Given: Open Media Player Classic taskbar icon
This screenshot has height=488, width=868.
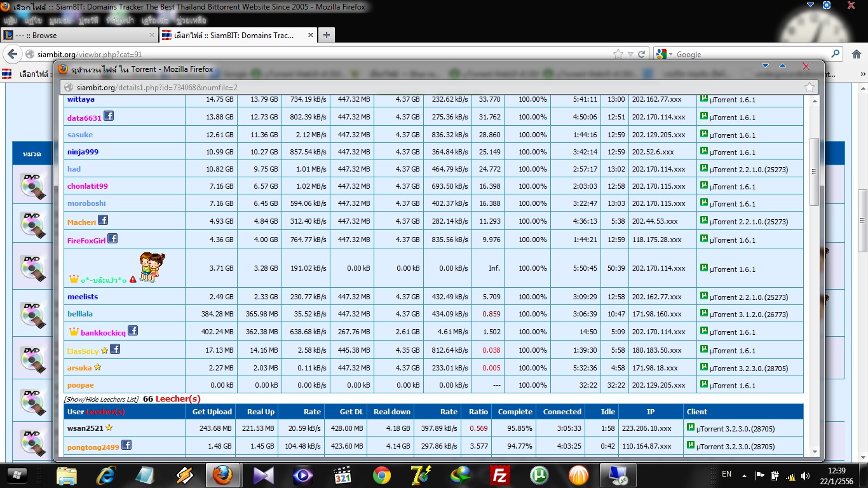Looking at the screenshot, I should point(342,475).
